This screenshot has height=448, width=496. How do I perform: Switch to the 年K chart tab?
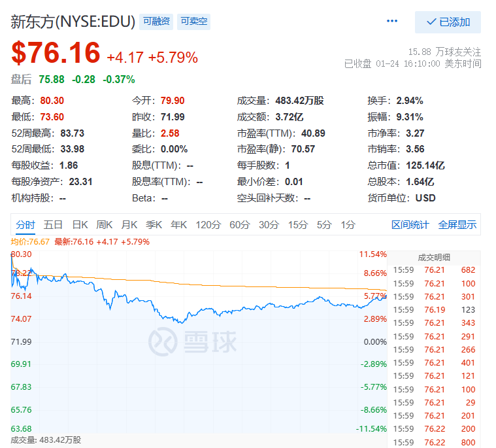click(178, 225)
